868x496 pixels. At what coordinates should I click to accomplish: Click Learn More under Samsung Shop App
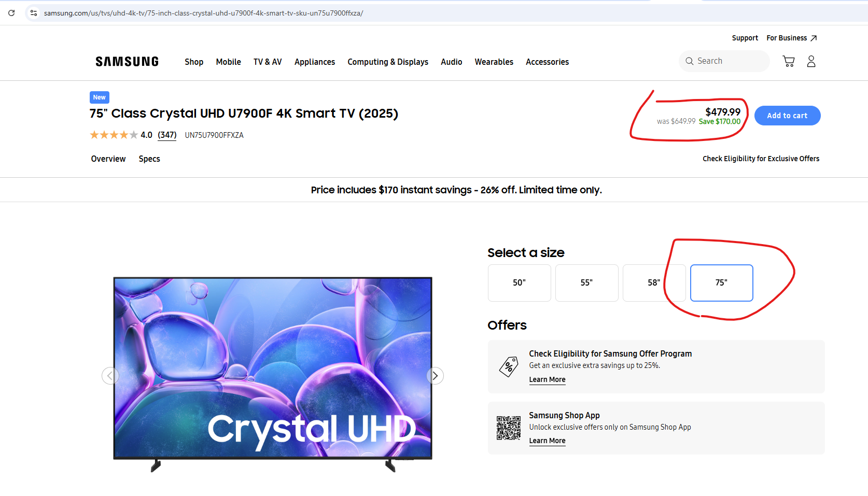click(547, 441)
